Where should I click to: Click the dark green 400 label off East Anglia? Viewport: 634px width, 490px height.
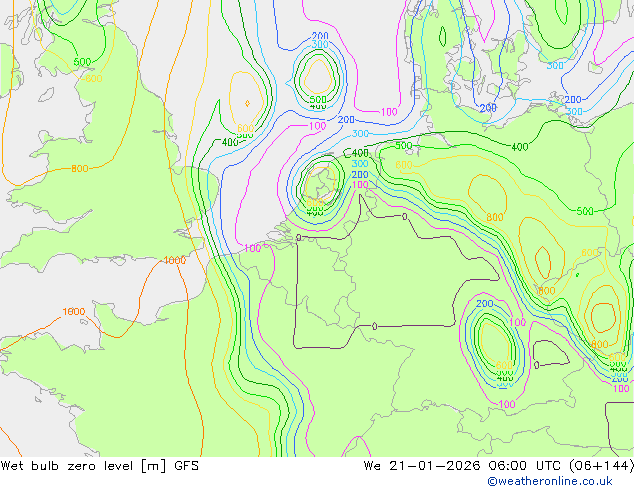(230, 142)
